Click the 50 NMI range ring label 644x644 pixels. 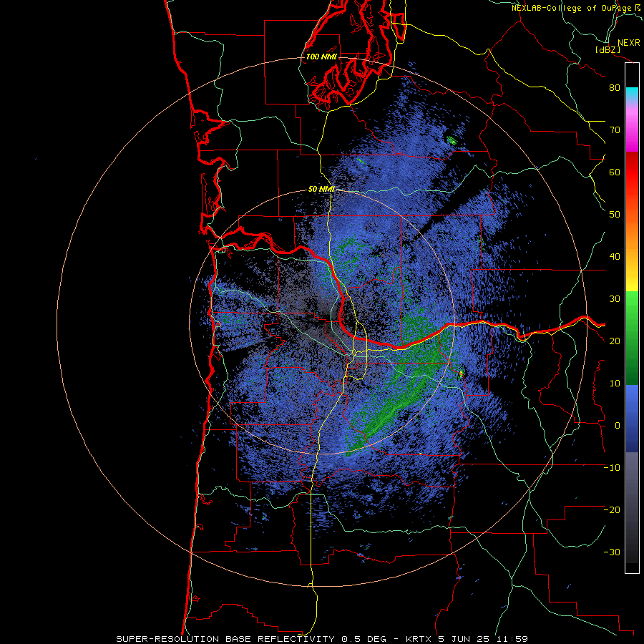[x=321, y=190]
